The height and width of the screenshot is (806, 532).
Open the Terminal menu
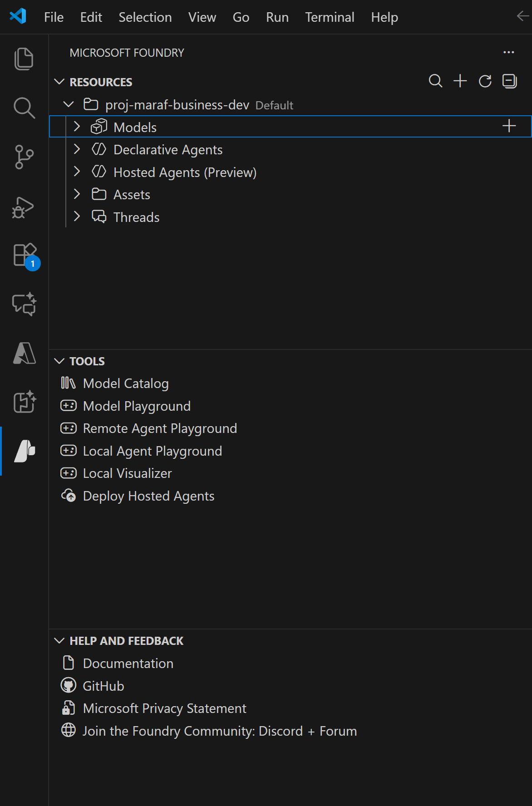(329, 17)
